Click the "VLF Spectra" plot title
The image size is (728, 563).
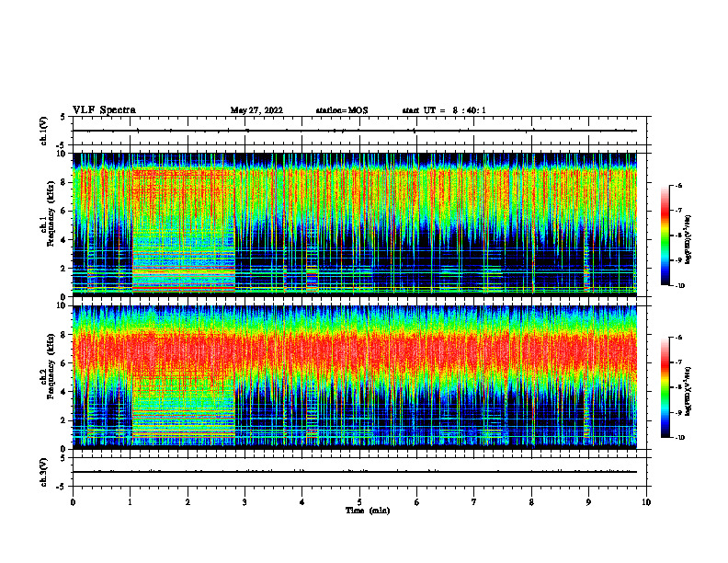[104, 110]
